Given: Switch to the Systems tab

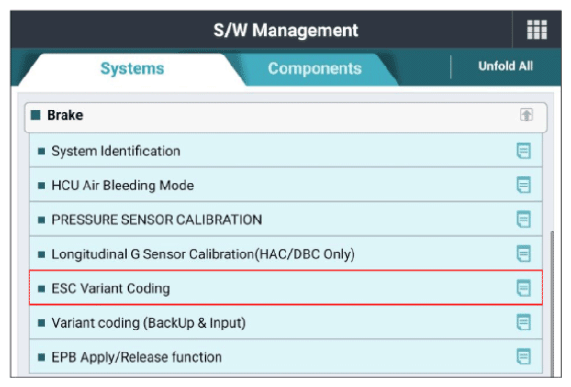Looking at the screenshot, I should point(132,69).
